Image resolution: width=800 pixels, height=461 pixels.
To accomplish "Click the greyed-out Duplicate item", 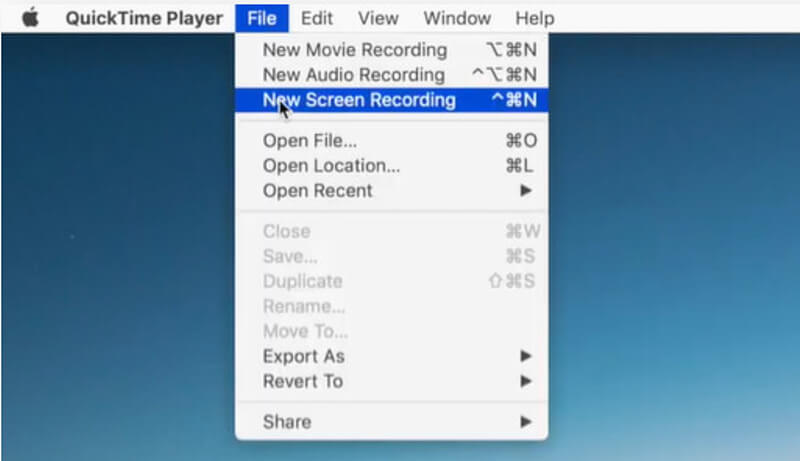I will point(391,281).
